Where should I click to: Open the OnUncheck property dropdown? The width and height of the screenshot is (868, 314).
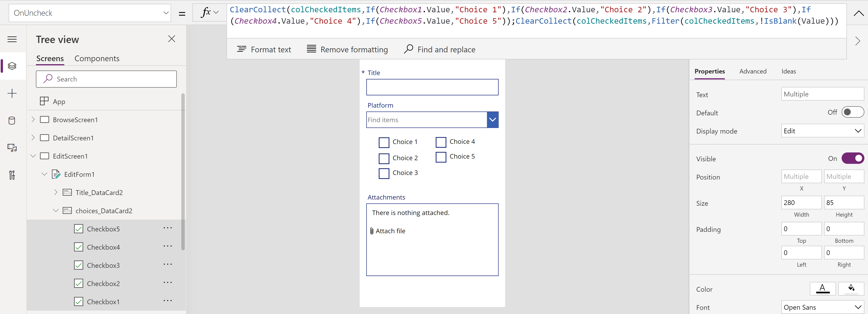click(x=165, y=13)
